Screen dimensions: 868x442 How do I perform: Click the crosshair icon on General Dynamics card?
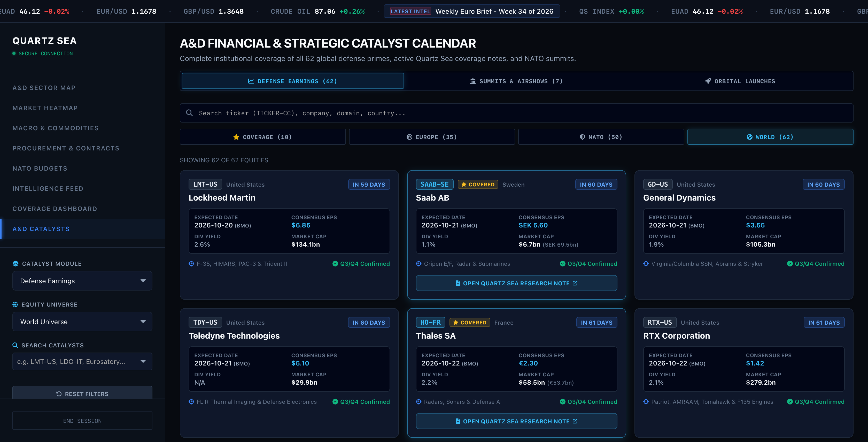click(646, 264)
